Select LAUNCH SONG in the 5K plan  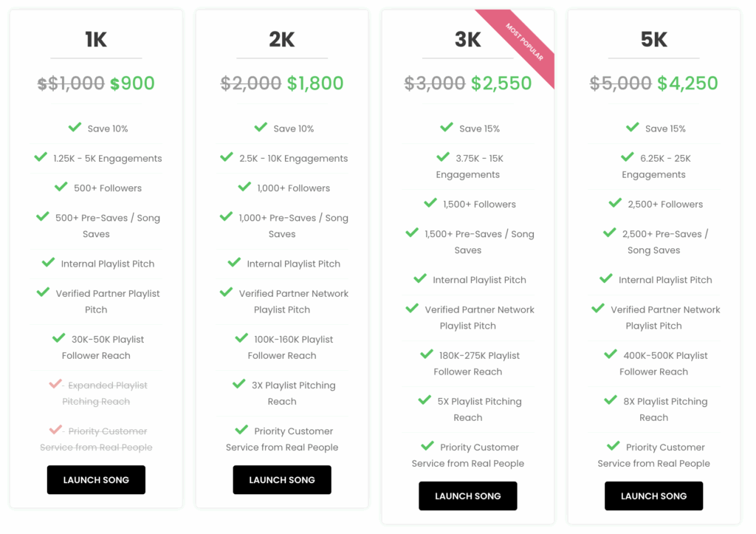pyautogui.click(x=653, y=496)
